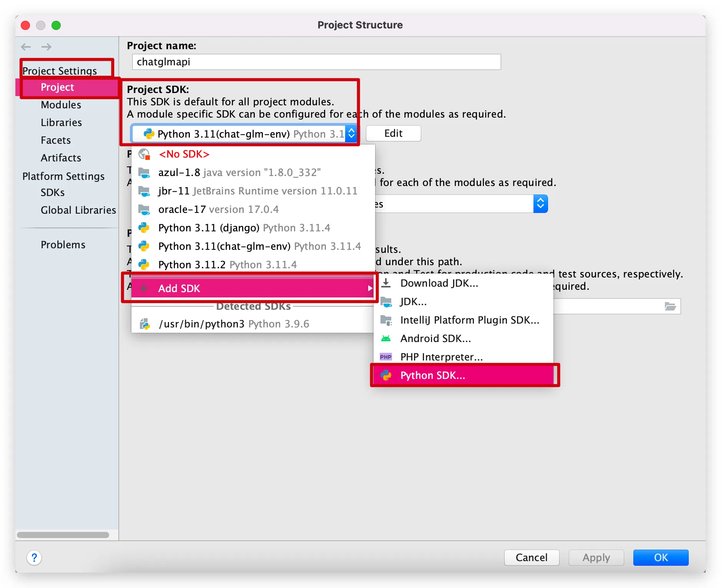Click the Project name input field

(316, 62)
